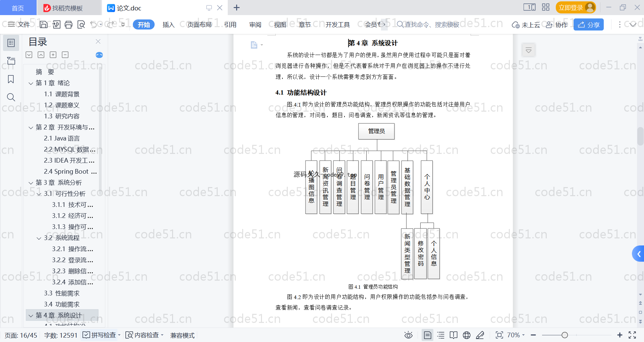The height and width of the screenshot is (342, 644).
Task: Select the 审阅 ribbon tab
Action: point(255,24)
